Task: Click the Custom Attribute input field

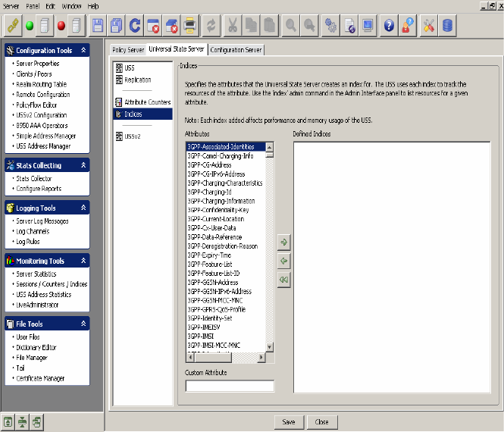Action: [230, 386]
